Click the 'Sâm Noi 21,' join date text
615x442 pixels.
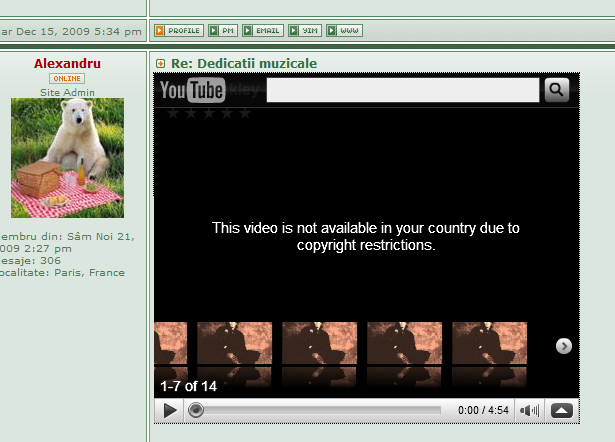tap(101, 236)
